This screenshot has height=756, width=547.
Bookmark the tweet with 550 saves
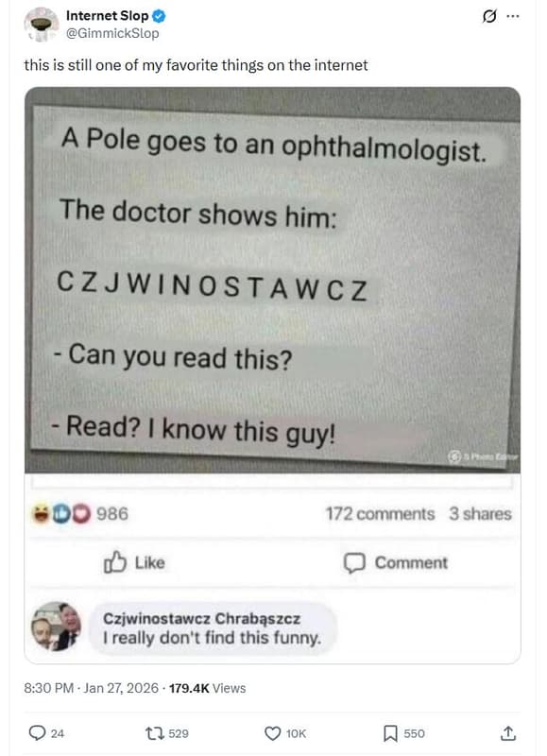pyautogui.click(x=403, y=733)
